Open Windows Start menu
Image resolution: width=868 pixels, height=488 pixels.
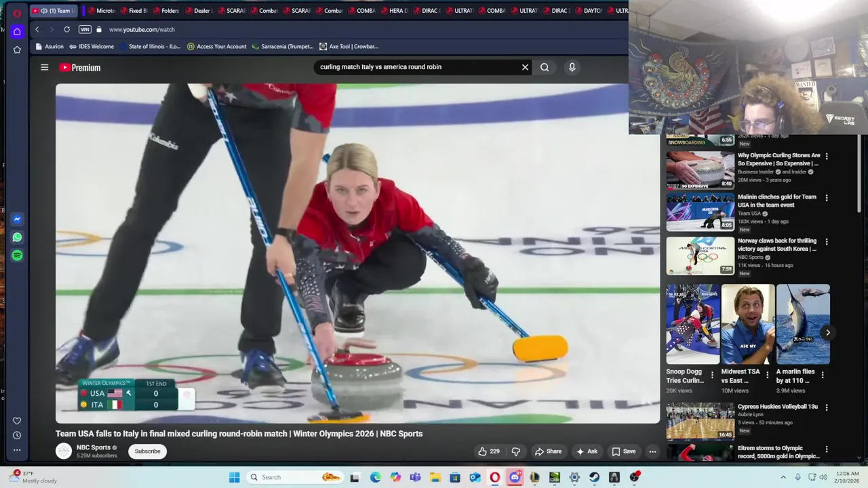click(x=234, y=477)
